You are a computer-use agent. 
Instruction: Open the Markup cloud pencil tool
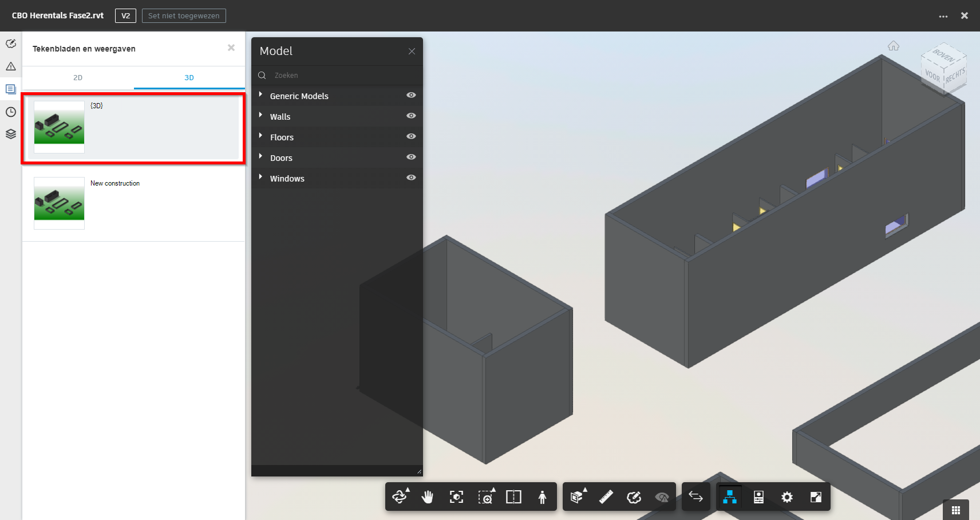(x=634, y=497)
